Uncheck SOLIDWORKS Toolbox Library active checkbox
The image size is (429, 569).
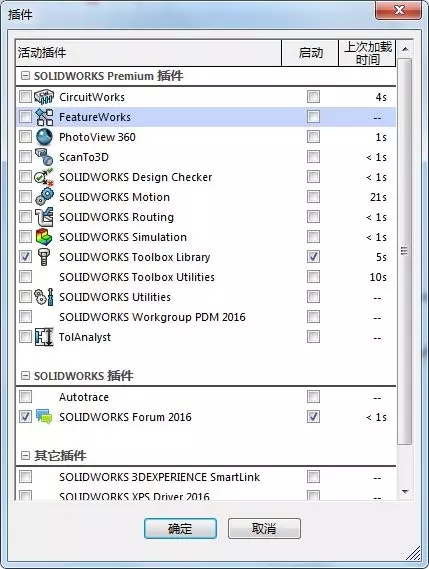25,257
